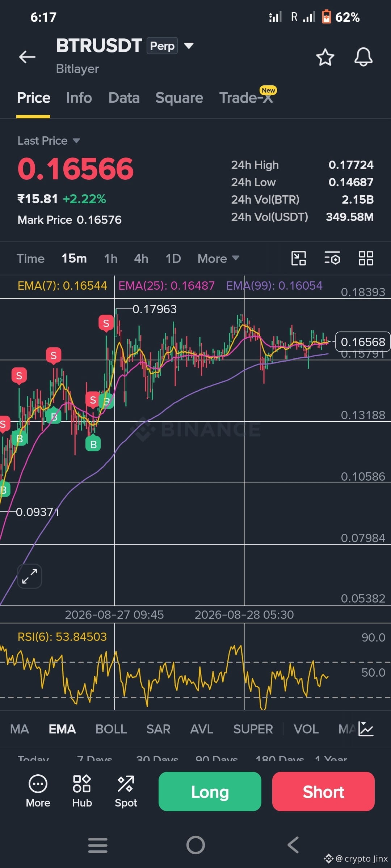Screen dimensions: 391x868
Task: Tap the Mark Price 0.16576 text
Action: click(70, 220)
